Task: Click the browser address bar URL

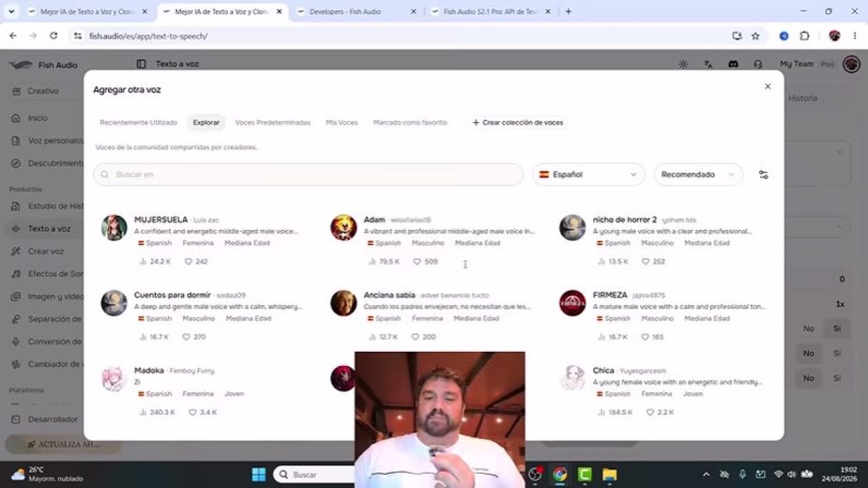Action: pos(148,36)
